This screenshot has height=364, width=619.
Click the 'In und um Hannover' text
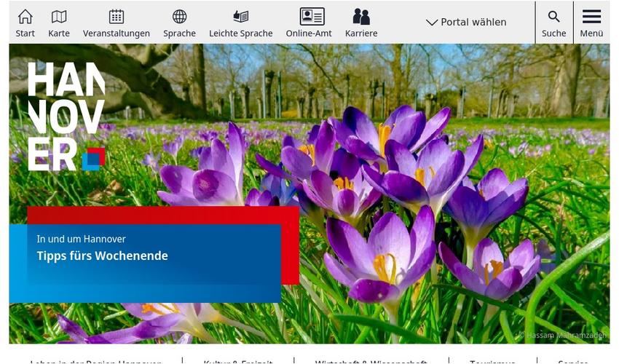pyautogui.click(x=81, y=239)
